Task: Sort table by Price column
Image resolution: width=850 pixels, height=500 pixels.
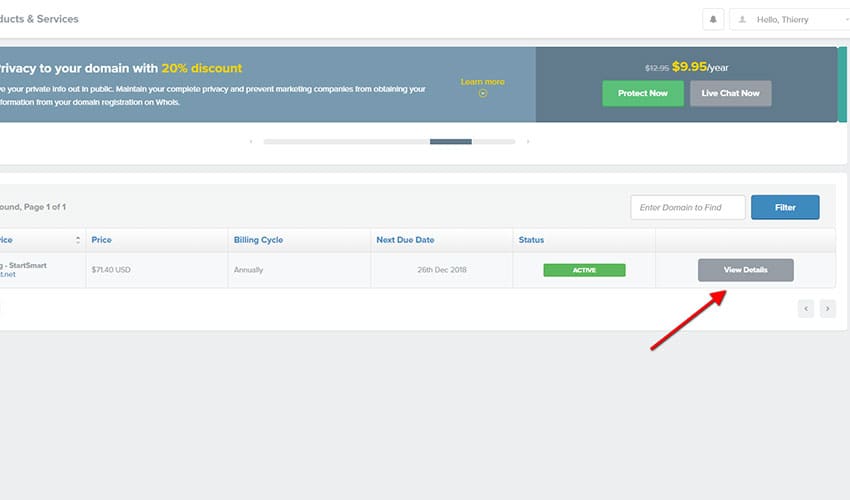Action: tap(101, 240)
